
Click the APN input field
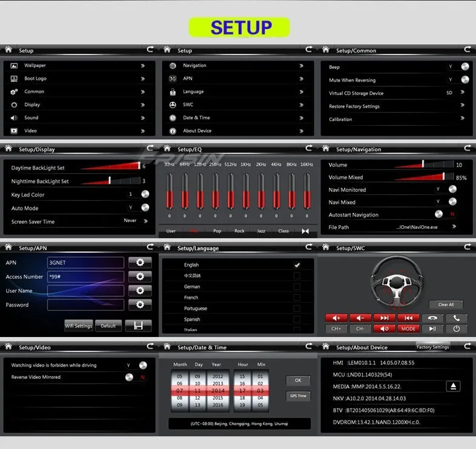tap(85, 263)
